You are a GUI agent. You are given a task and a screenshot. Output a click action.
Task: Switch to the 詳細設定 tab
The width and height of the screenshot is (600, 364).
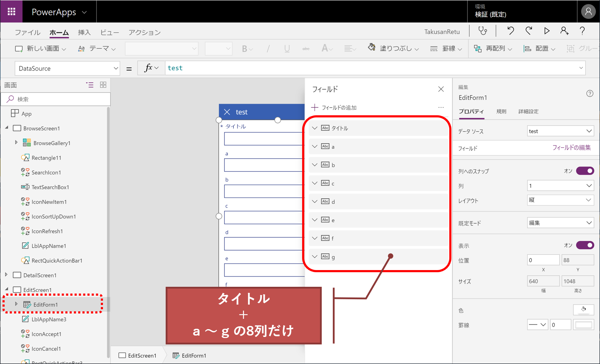529,111
